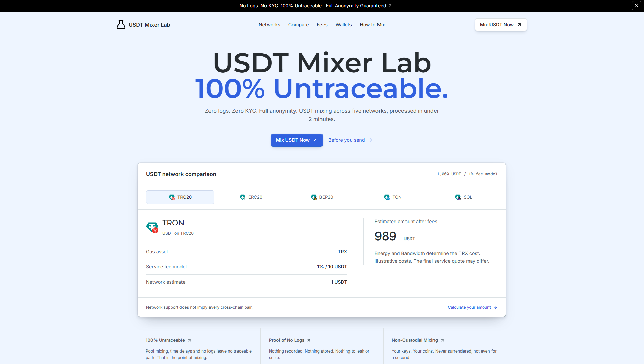This screenshot has width=644, height=364.
Task: Click the large TRON USDT token icon
Action: pyautogui.click(x=152, y=228)
